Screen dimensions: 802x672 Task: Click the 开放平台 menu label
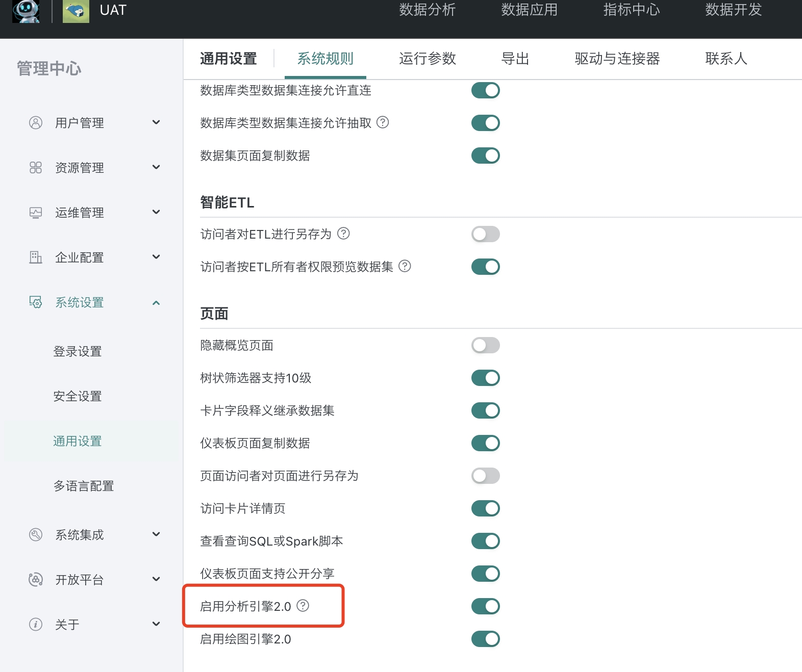(x=80, y=580)
